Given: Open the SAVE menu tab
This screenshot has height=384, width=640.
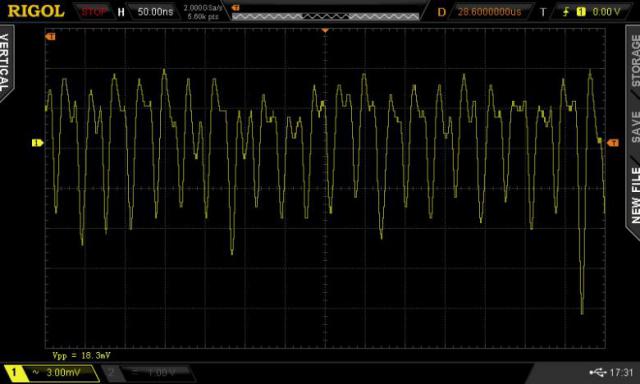Looking at the screenshot, I should point(635,127).
